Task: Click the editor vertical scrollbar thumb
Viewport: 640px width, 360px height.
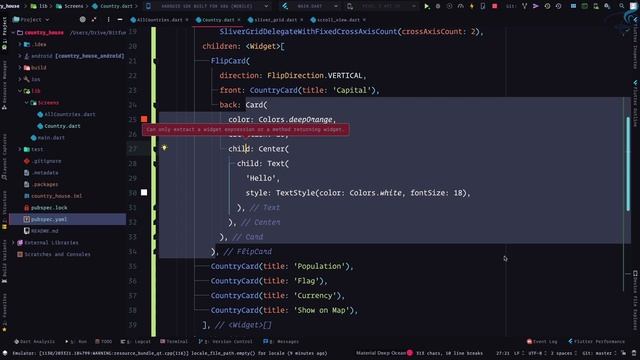Action: coord(628,163)
